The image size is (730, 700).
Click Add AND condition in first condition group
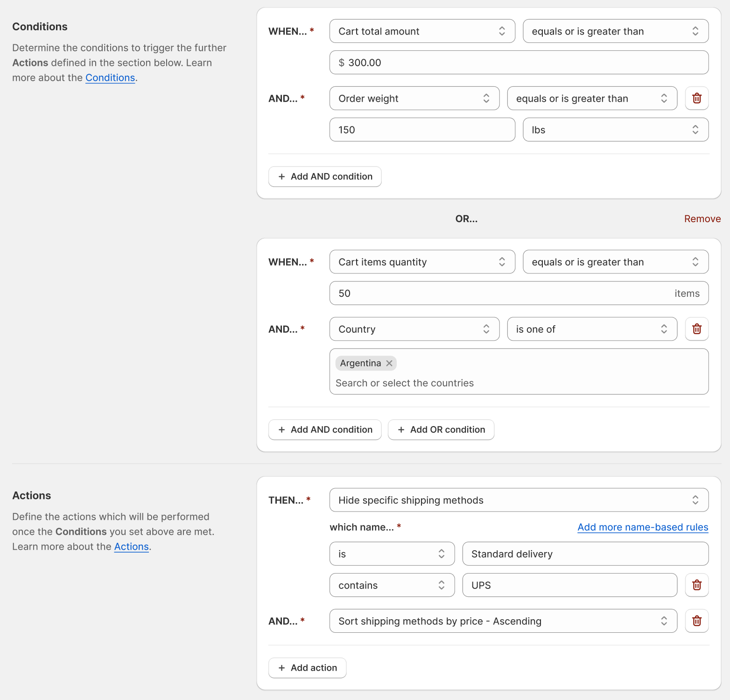click(325, 177)
